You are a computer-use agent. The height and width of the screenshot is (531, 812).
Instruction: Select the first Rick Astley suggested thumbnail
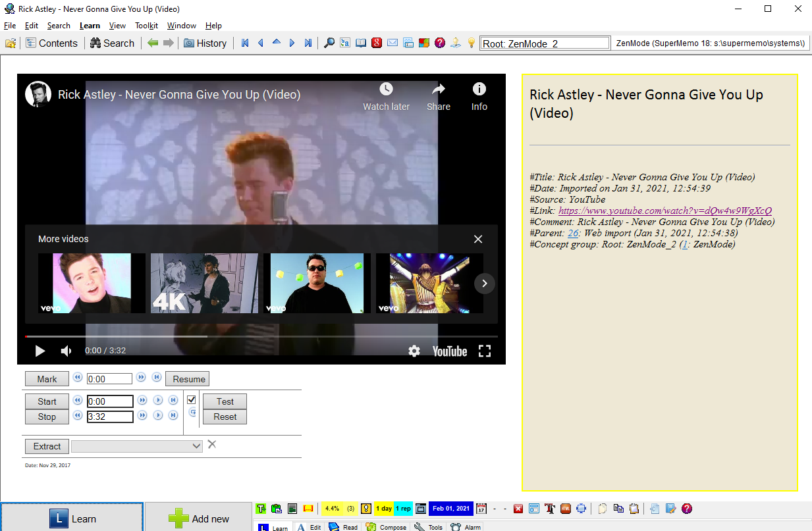tap(92, 284)
